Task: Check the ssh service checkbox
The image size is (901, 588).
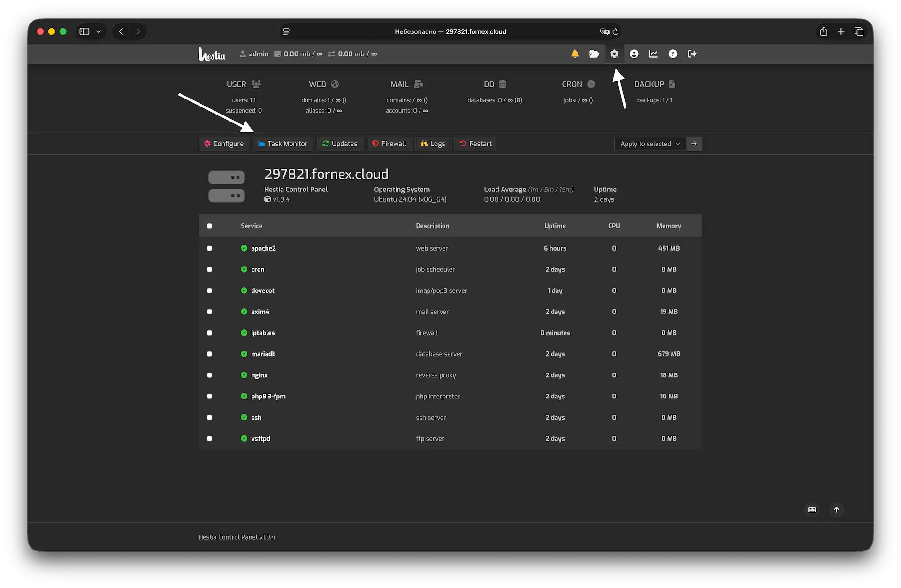Action: [x=209, y=417]
